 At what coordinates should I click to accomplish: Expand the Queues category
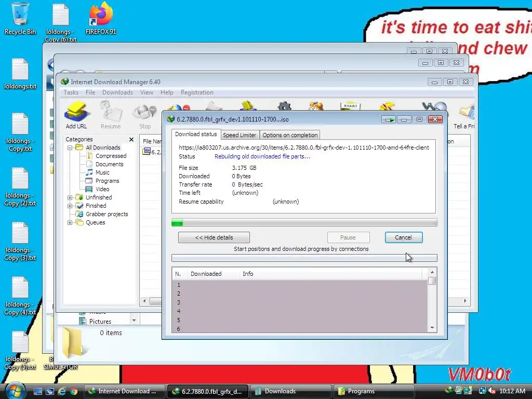pos(70,222)
